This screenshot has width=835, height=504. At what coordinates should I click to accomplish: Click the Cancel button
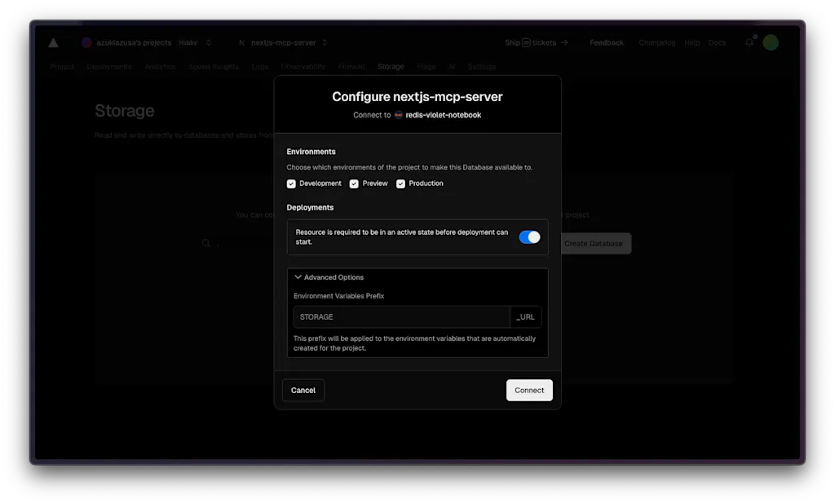pyautogui.click(x=303, y=391)
